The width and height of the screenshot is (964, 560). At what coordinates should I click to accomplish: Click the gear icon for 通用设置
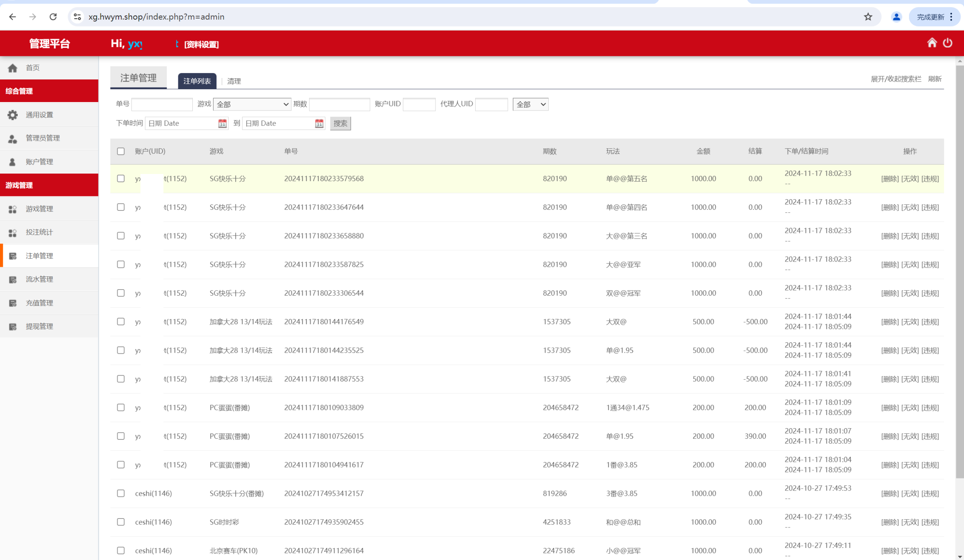coord(12,115)
